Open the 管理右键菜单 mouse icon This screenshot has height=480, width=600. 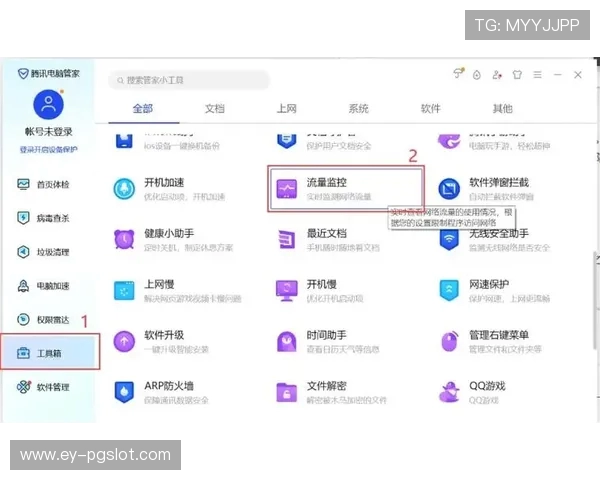tap(449, 341)
